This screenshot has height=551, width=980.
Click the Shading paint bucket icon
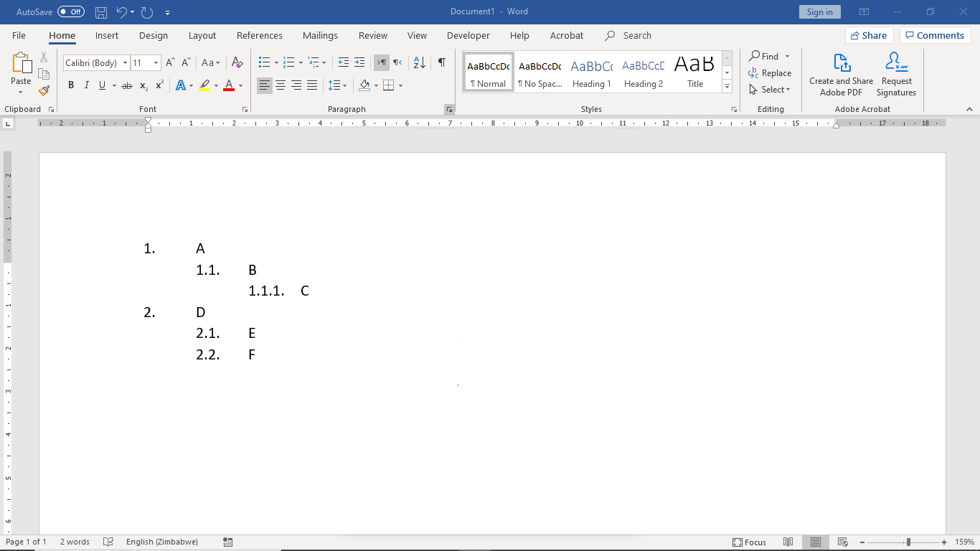pyautogui.click(x=364, y=85)
